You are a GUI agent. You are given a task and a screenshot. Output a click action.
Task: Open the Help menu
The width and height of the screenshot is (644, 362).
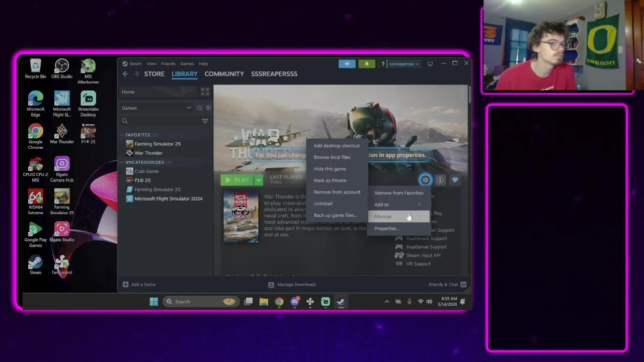tap(203, 64)
